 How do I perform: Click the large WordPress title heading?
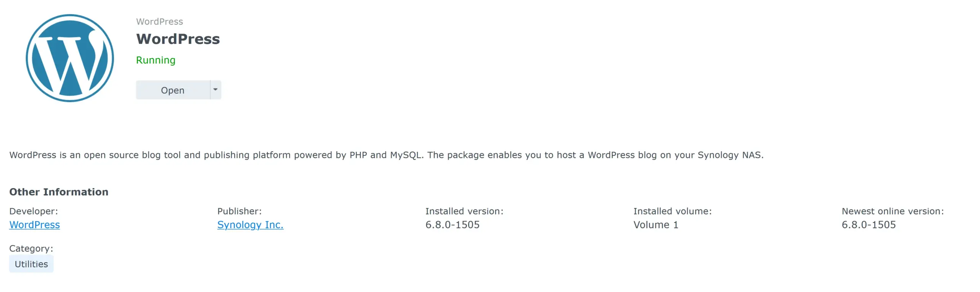tap(178, 39)
